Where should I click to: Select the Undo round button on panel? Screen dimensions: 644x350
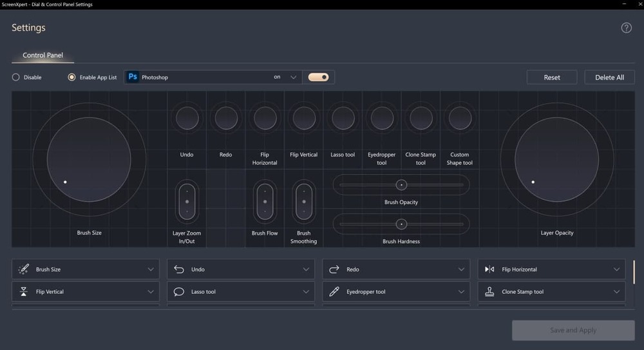(x=187, y=119)
